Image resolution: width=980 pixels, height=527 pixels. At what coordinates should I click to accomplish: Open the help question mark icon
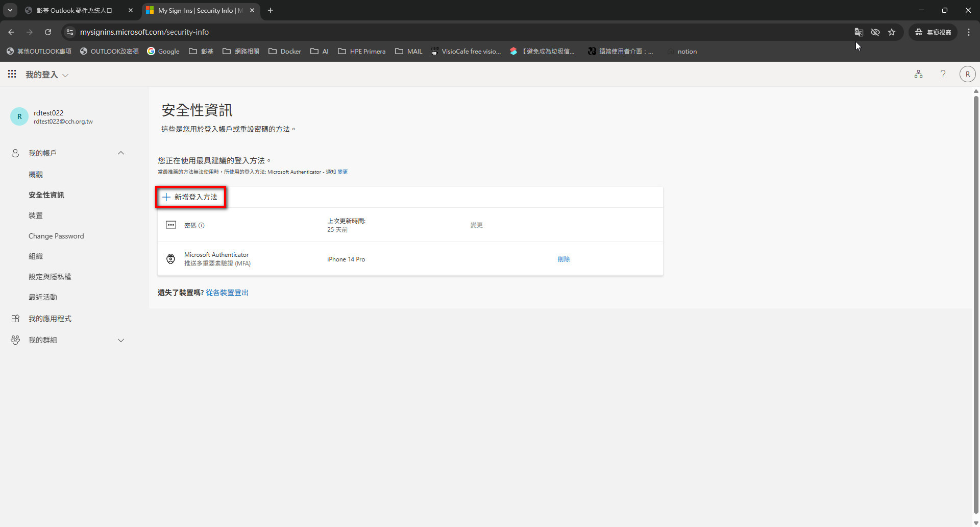pyautogui.click(x=943, y=75)
